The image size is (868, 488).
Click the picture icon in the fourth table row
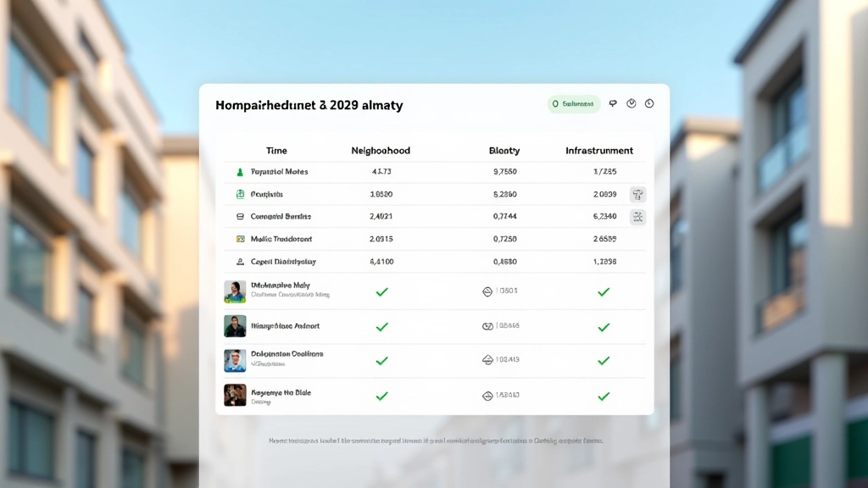(x=240, y=240)
